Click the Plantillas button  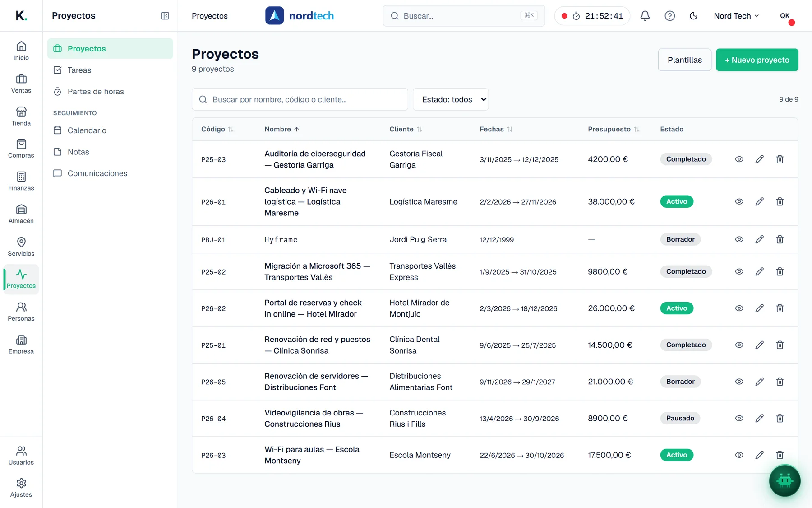click(684, 60)
